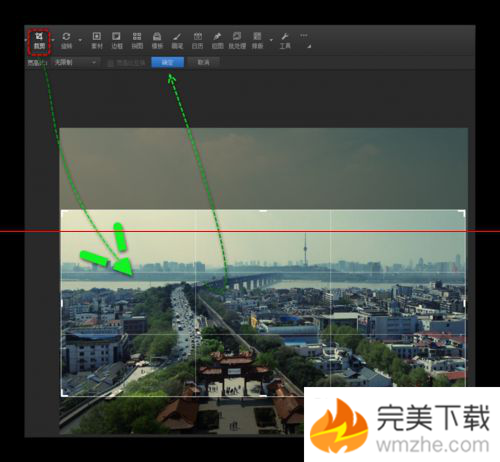
Task: Click the top-left crop corner handle
Action: 63,212
